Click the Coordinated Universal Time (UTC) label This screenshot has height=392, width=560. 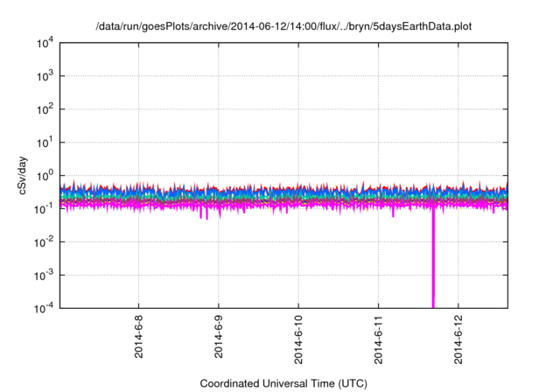click(283, 384)
